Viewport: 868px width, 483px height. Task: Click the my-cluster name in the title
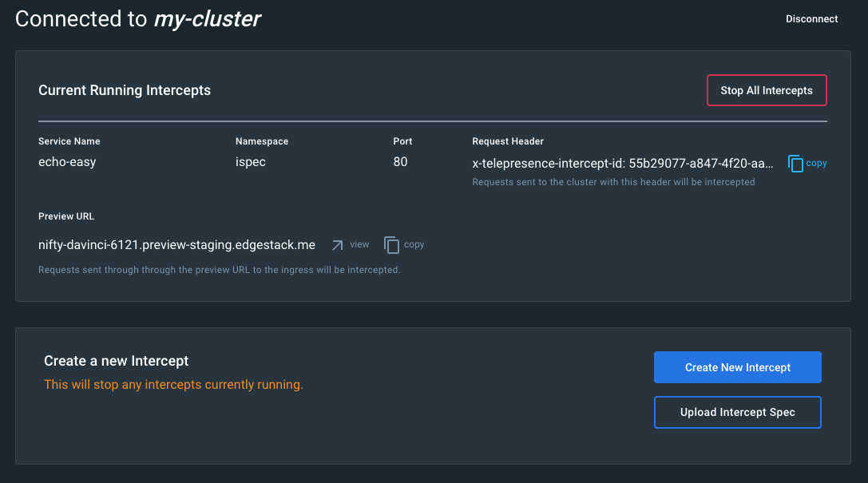tap(207, 19)
